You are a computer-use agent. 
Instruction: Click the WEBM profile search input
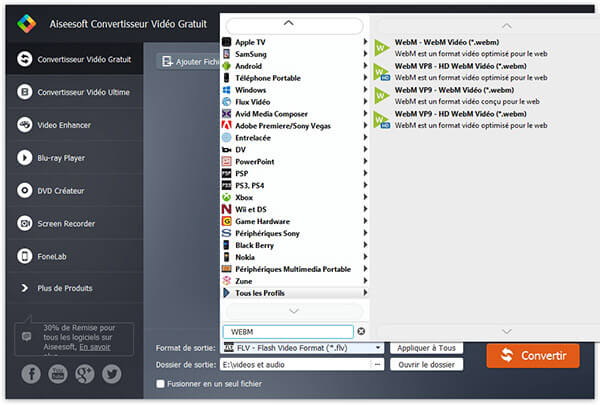(288, 331)
